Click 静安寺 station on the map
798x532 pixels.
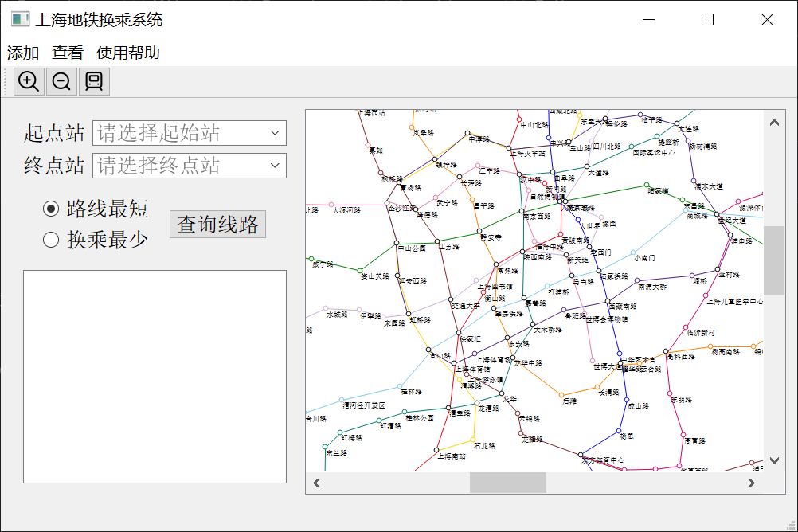479,231
